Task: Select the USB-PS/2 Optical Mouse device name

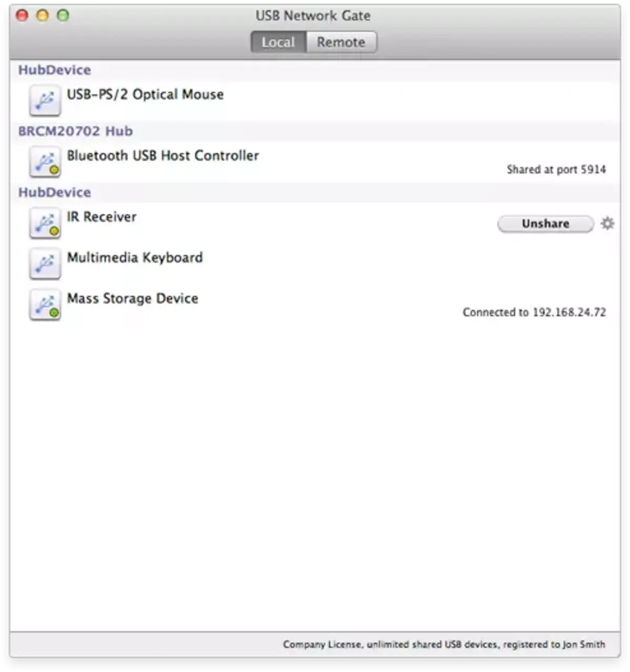Action: (145, 94)
